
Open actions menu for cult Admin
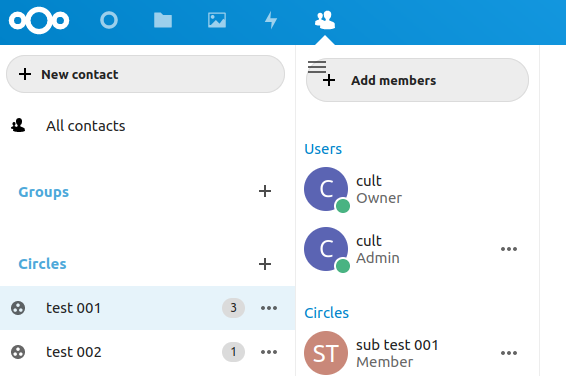tap(509, 249)
